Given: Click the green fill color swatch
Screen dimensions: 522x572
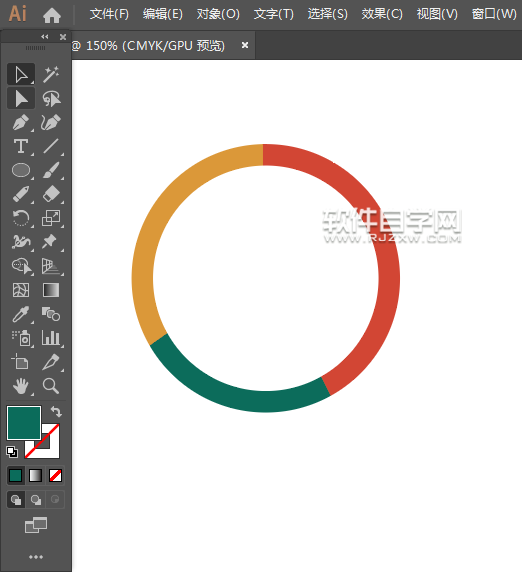Looking at the screenshot, I should [x=24, y=423].
